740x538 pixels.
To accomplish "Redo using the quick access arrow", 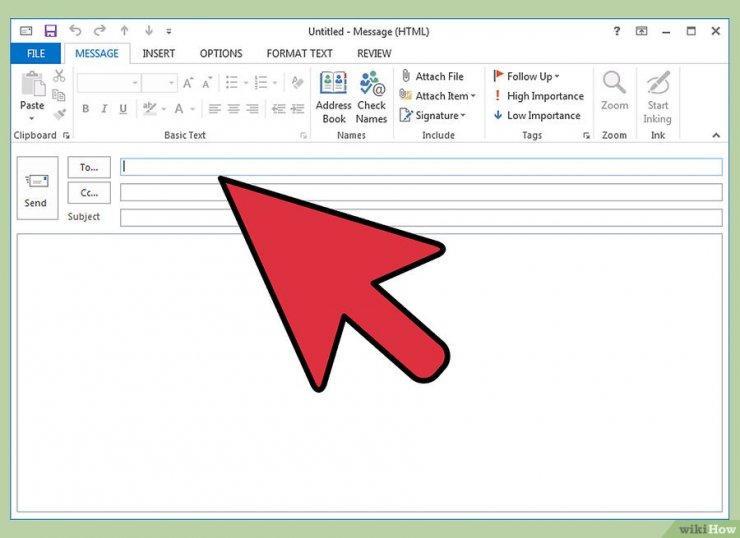I will [x=100, y=31].
